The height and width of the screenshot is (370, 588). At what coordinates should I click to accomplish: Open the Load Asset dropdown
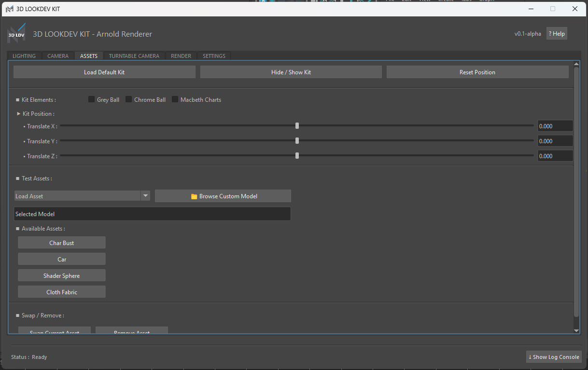(x=82, y=196)
